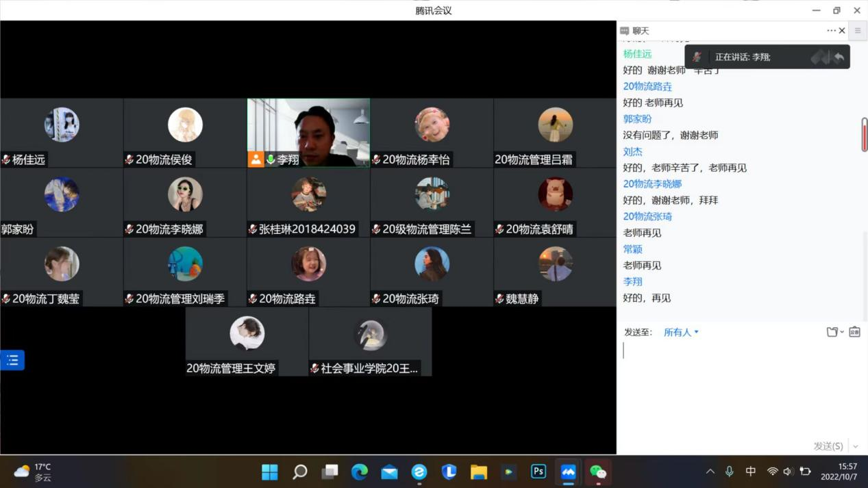Select 魏慧静's participant video tile
The height and width of the screenshot is (488, 868).
(x=555, y=272)
